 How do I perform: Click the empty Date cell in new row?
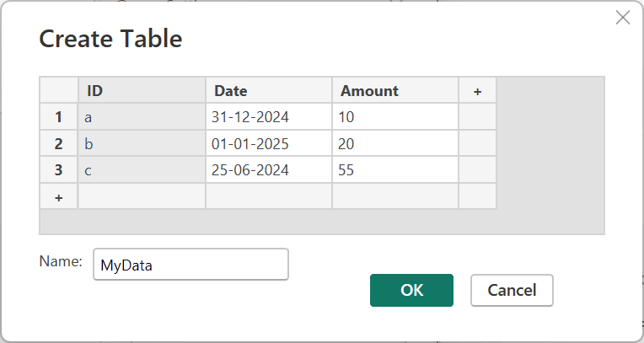pos(268,196)
